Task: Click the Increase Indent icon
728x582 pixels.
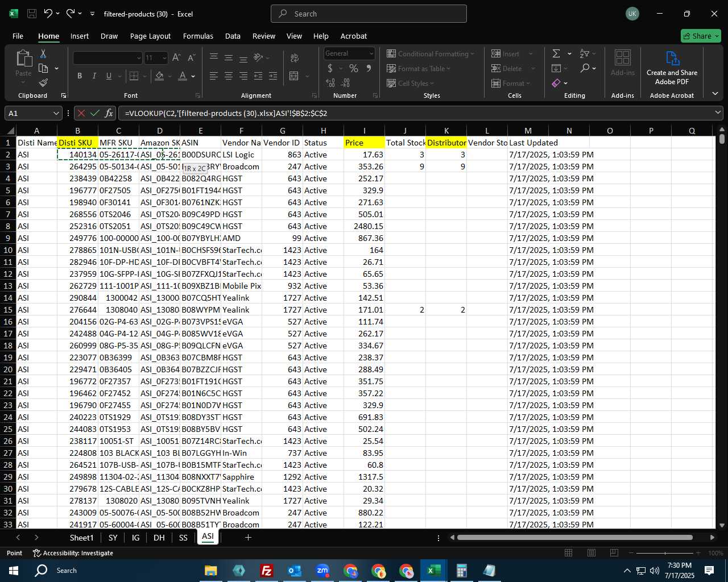Action: click(273, 76)
